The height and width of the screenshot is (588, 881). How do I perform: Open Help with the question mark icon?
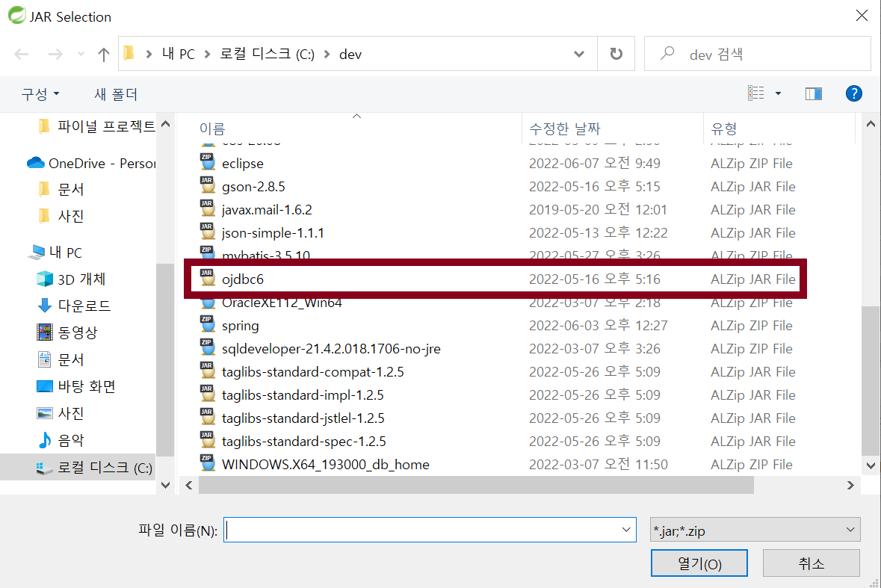pos(854,93)
